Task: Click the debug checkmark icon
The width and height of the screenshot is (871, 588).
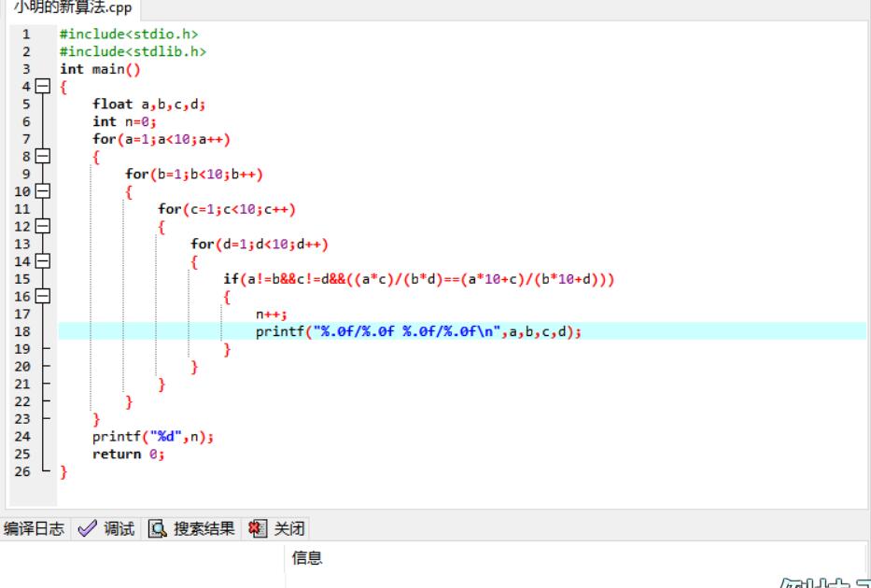Action: [86, 528]
